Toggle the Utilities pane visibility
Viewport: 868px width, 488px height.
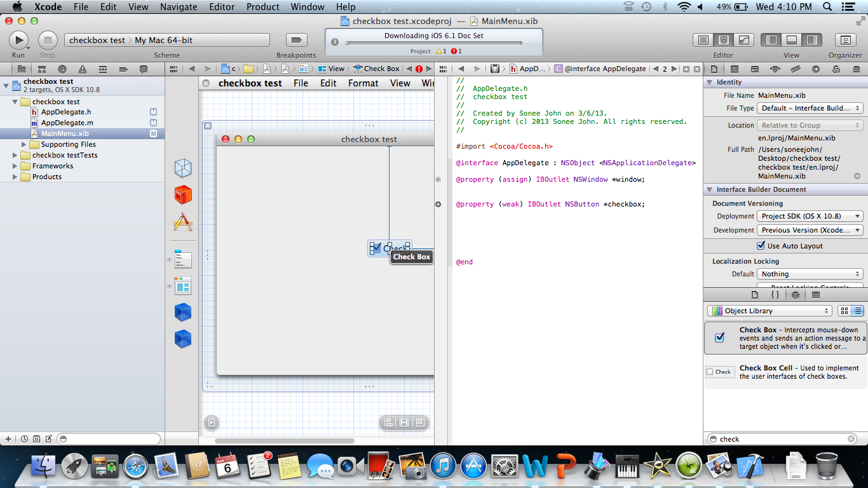click(x=812, y=40)
